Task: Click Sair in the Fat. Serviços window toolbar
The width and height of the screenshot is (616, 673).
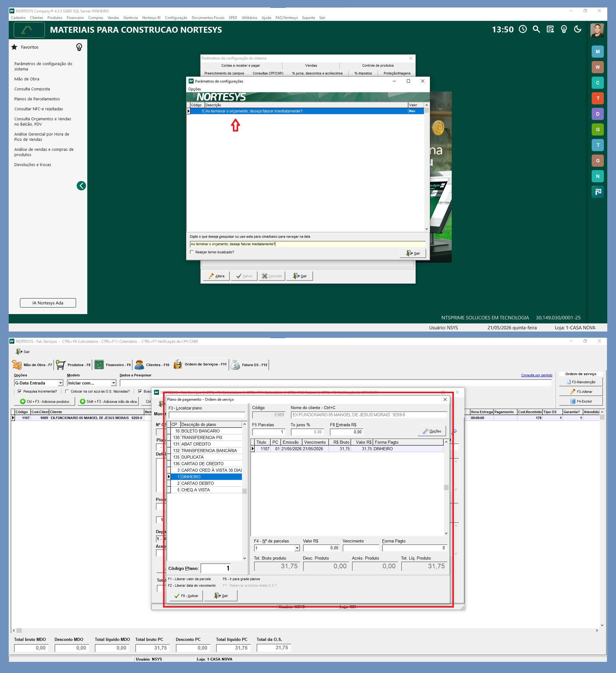Action: tap(23, 352)
